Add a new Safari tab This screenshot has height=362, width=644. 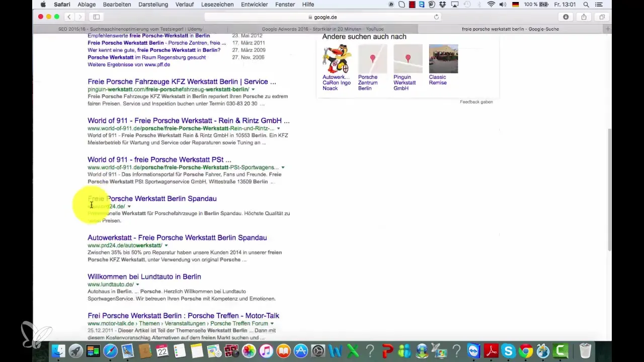click(x=608, y=29)
